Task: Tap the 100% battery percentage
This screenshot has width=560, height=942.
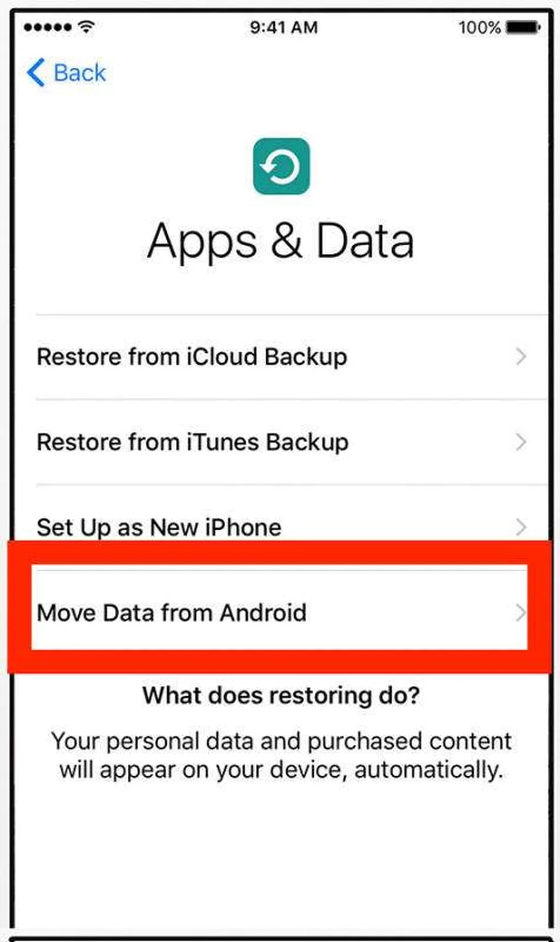Action: (x=480, y=27)
